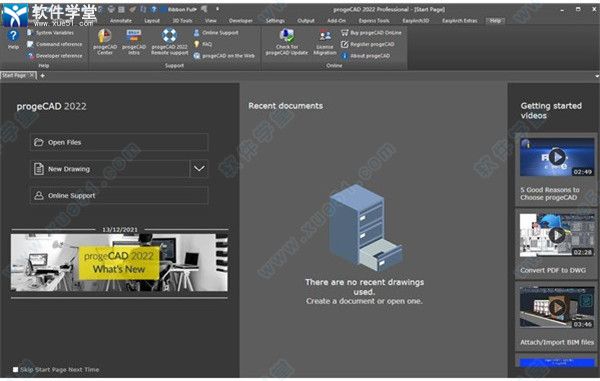Open the 3D Tools ribbon tab
600x381 pixels.
tap(182, 21)
